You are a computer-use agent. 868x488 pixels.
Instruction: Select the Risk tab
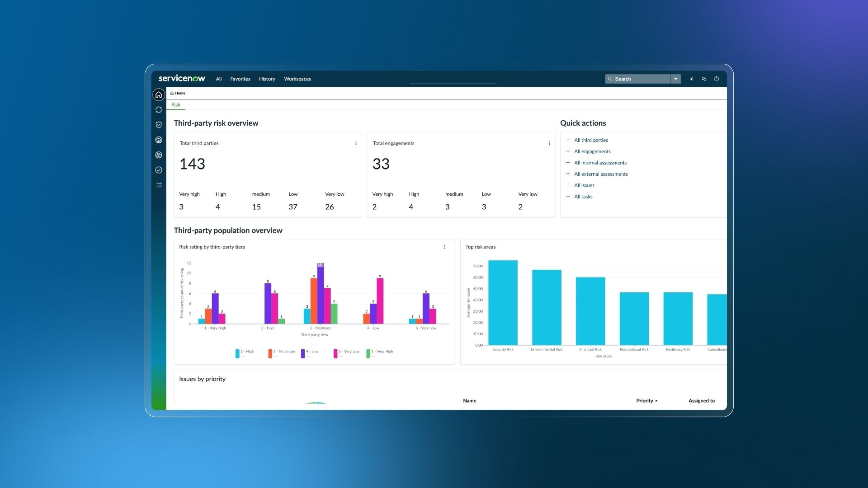175,105
